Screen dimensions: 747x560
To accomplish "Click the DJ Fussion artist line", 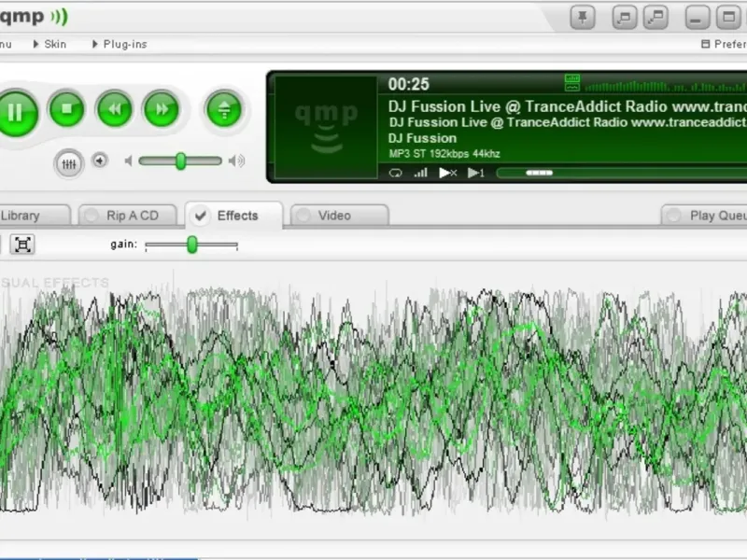I will point(423,138).
